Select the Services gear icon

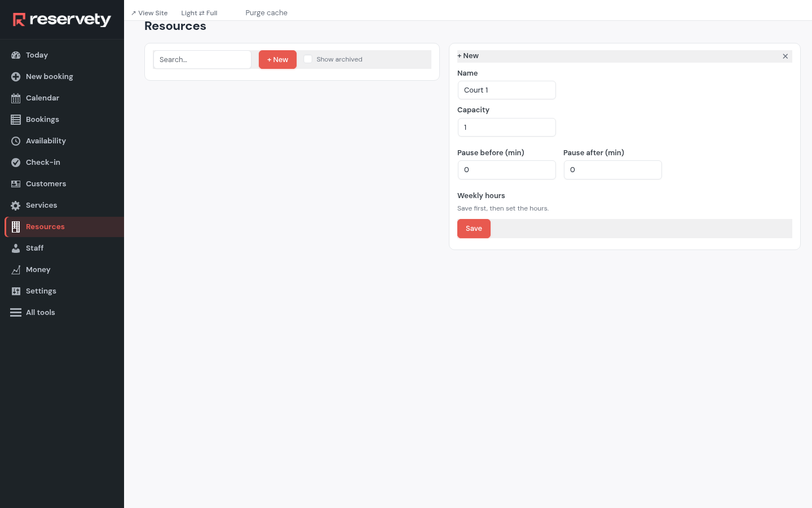click(16, 205)
